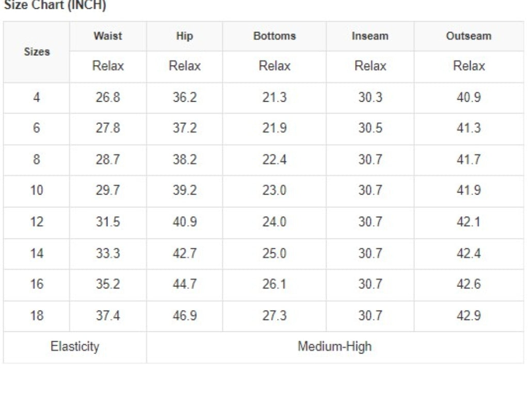Click bottoms value 23.0
Screen dimensions: 532x401
[274, 190]
